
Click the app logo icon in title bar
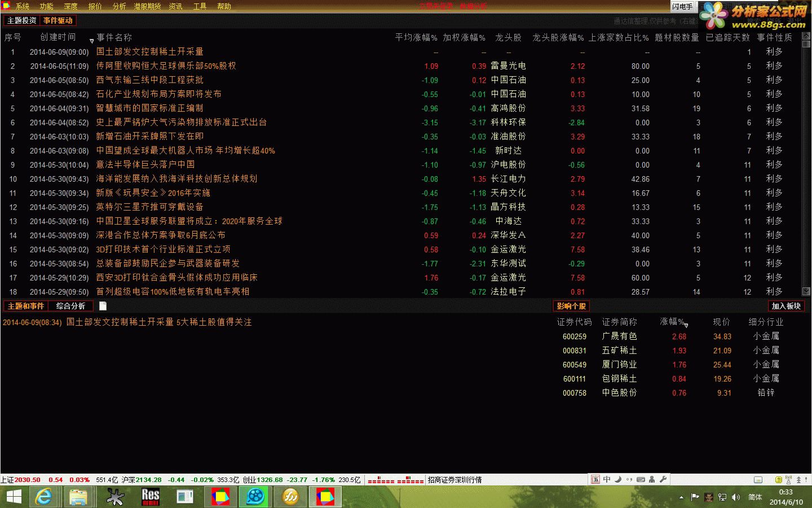point(6,6)
